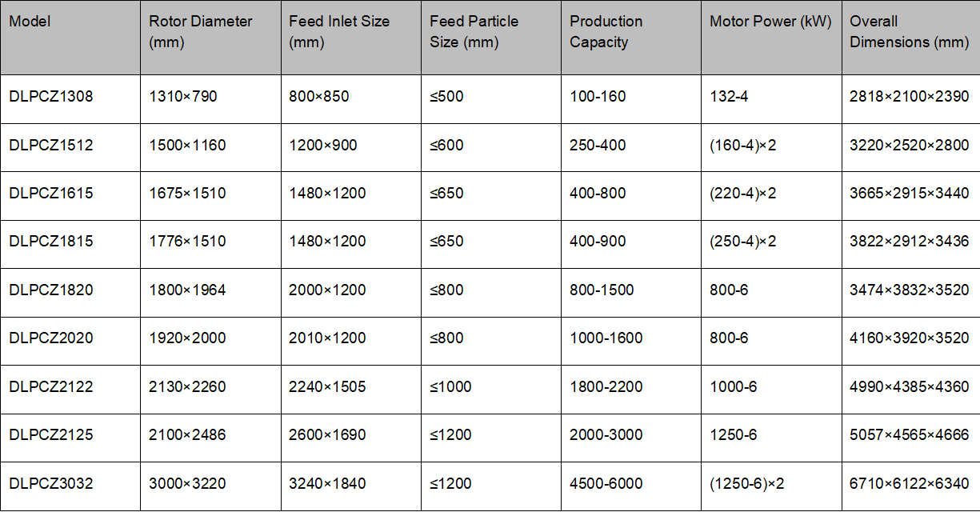
Task: Click production capacity 100-160 cell
Action: (631, 99)
